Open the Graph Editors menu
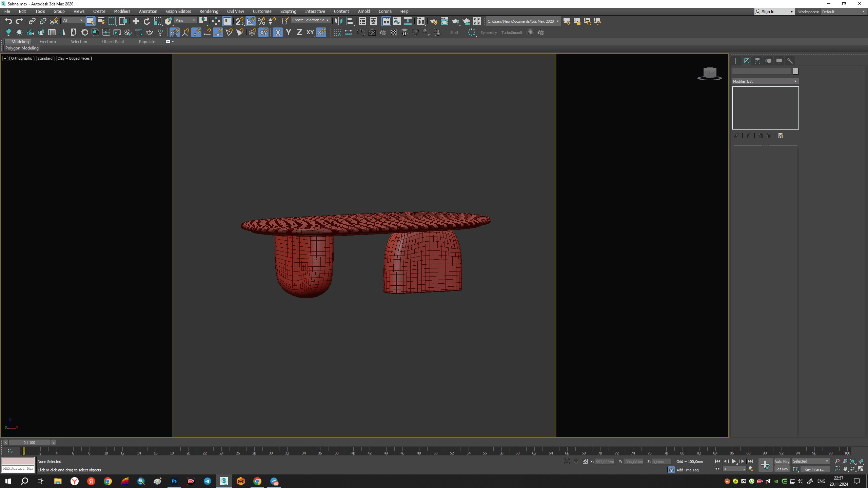The width and height of the screenshot is (868, 488). pyautogui.click(x=178, y=12)
